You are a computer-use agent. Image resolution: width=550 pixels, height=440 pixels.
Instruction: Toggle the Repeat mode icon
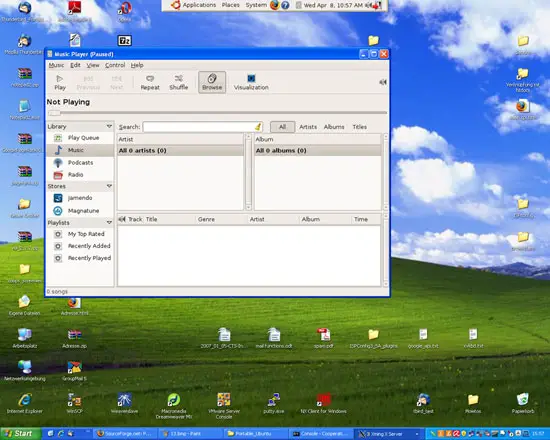pos(150,82)
